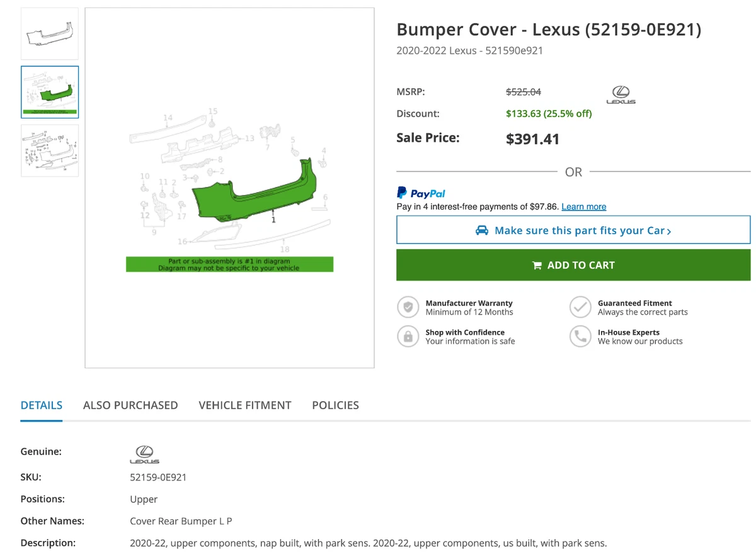This screenshot has height=558, width=756.
Task: Click the Lexus logo beside MSRP
Action: pos(621,95)
